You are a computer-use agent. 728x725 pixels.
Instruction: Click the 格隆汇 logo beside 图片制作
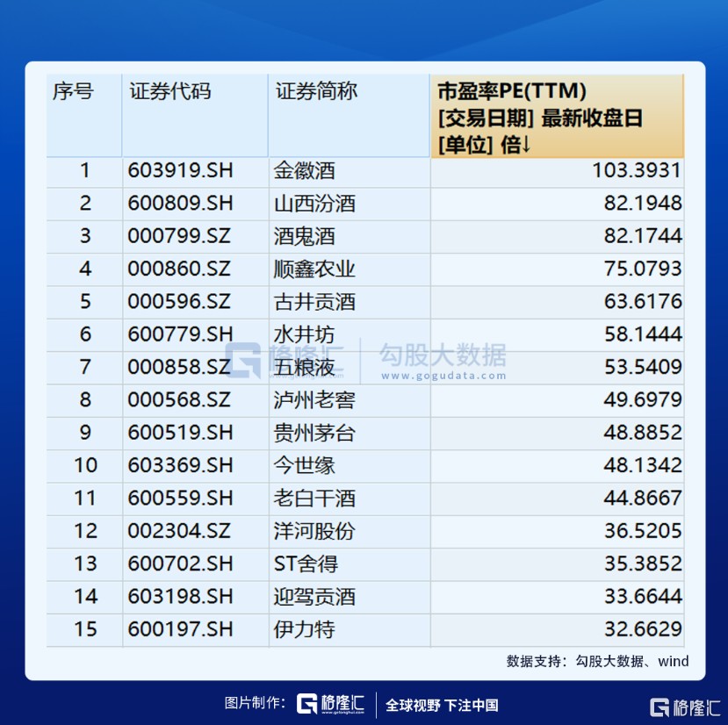click(x=330, y=704)
